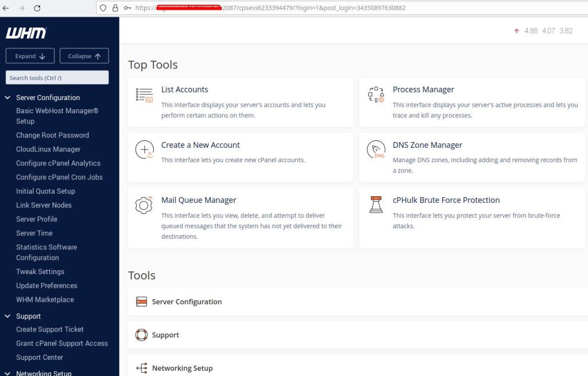The height and width of the screenshot is (376, 588).
Task: Click the Process Manager icon
Action: (376, 95)
